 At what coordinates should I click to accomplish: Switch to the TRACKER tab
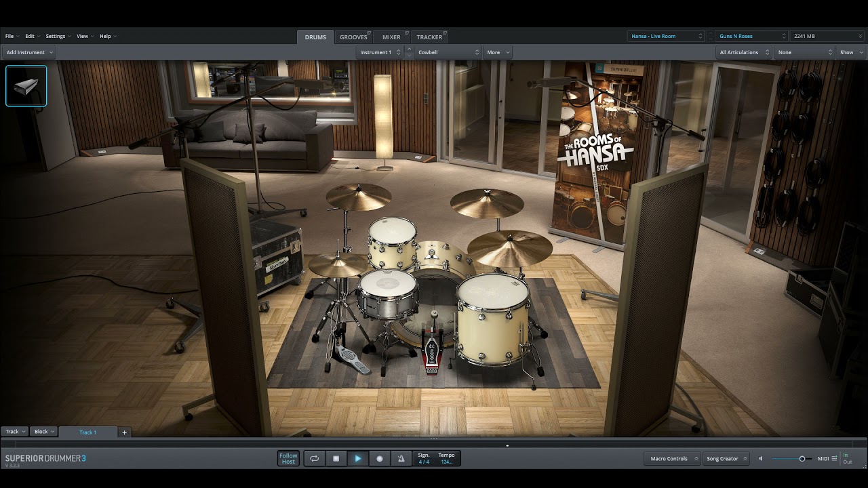429,37
